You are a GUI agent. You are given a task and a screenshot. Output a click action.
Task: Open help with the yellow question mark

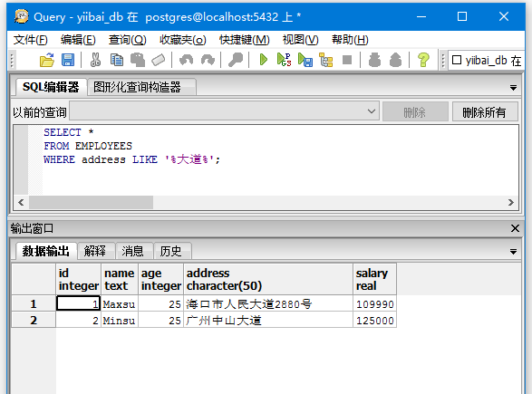[423, 60]
